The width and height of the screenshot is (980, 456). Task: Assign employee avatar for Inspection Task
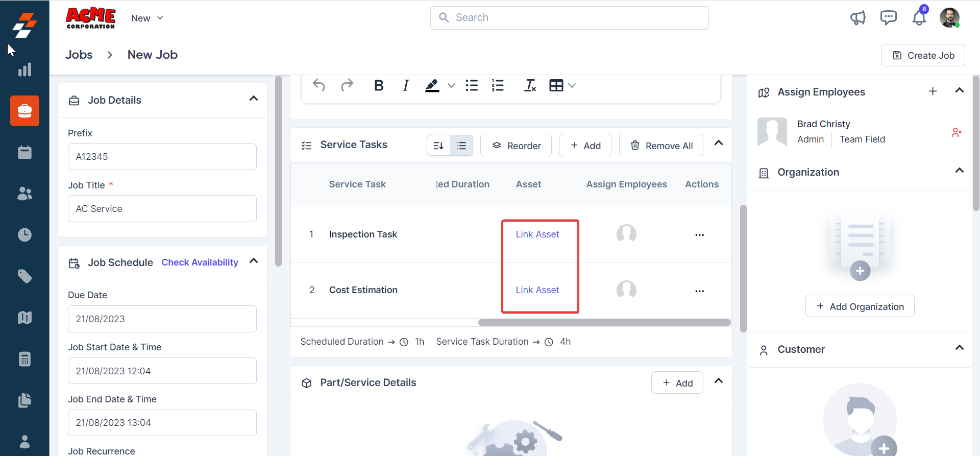pyautogui.click(x=626, y=234)
